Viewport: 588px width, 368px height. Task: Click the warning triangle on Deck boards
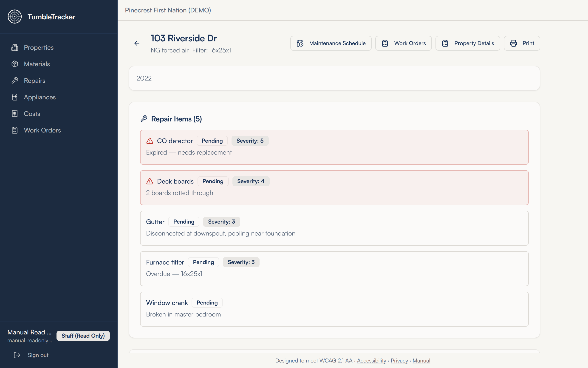(150, 181)
